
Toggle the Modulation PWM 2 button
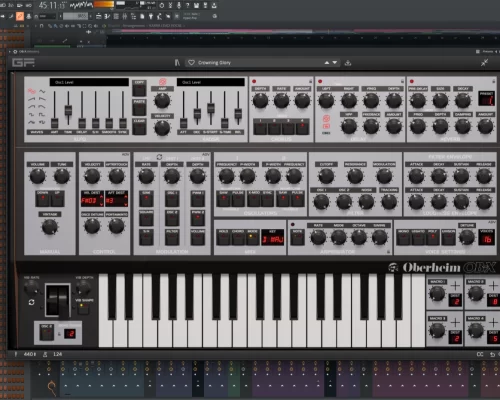[198, 218]
